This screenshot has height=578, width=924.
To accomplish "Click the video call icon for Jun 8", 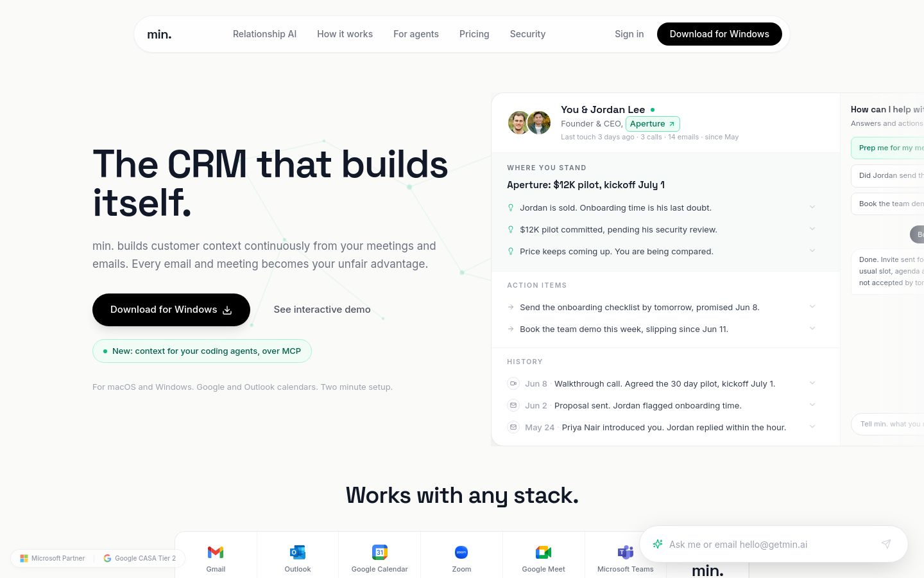I will pyautogui.click(x=513, y=383).
